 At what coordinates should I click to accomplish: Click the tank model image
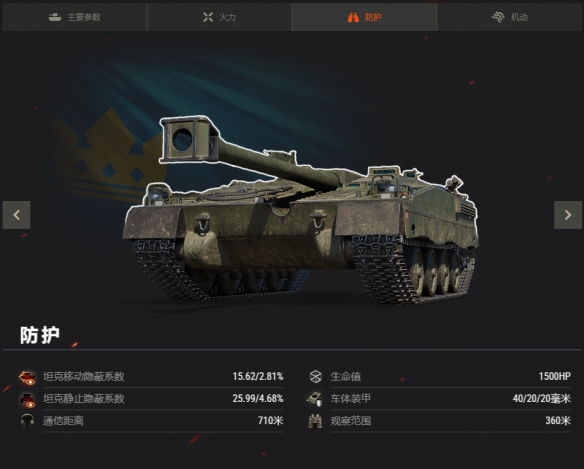(x=301, y=210)
